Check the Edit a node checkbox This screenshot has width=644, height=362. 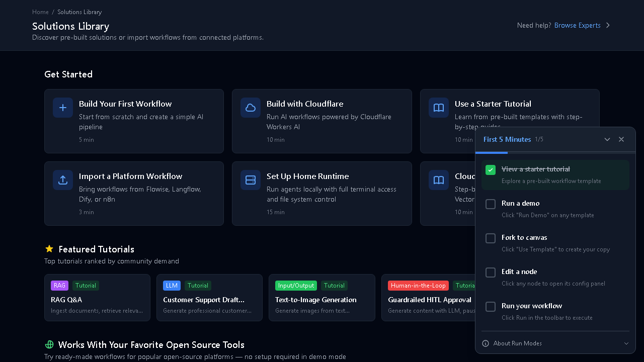491,273
